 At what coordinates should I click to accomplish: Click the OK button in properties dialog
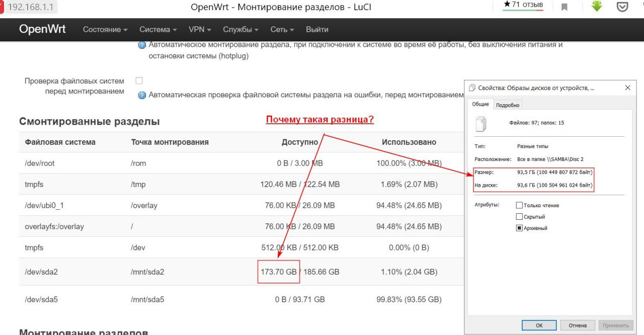(x=539, y=325)
